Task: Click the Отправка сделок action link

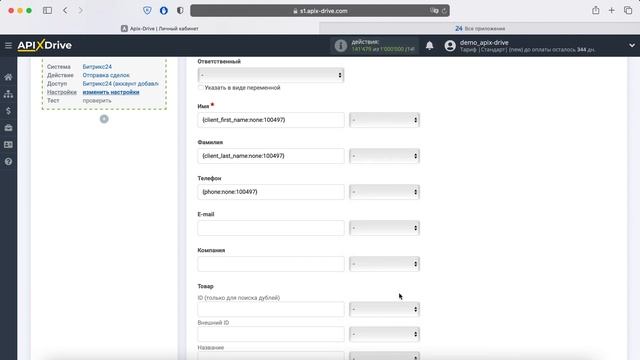Action: tap(106, 75)
